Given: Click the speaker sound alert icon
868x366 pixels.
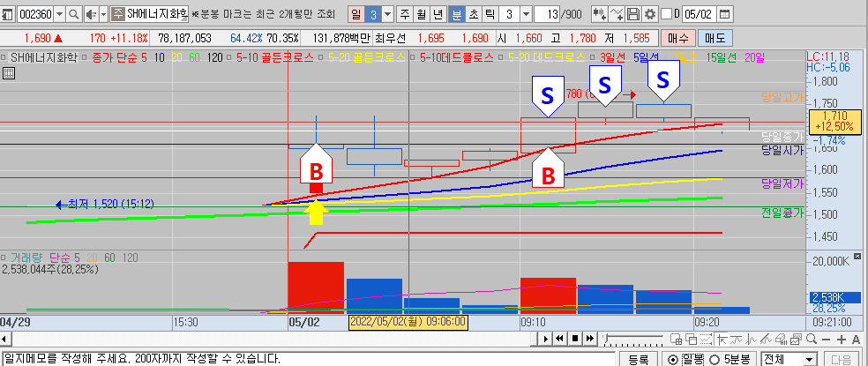Looking at the screenshot, I should click(x=91, y=14).
